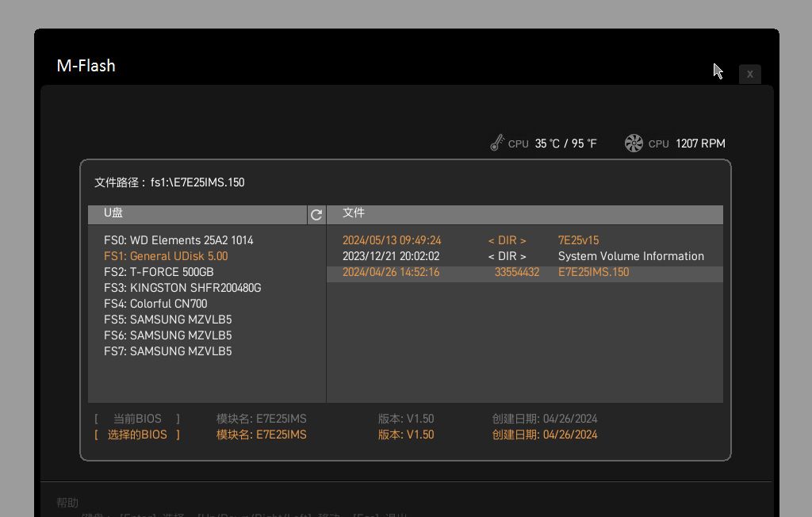This screenshot has height=517, width=812.
Task: Select drive FS6: SAMSUNG MZVLB5
Action: (x=168, y=335)
